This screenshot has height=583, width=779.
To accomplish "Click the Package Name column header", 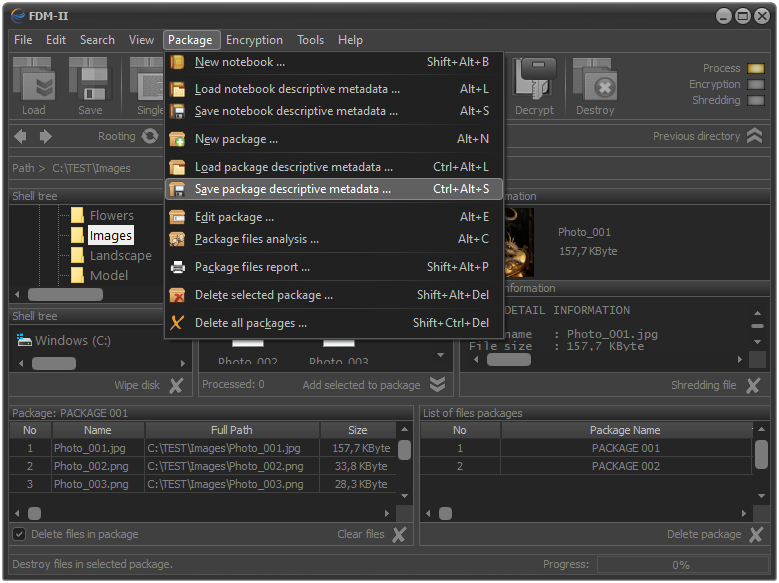I will click(x=625, y=430).
